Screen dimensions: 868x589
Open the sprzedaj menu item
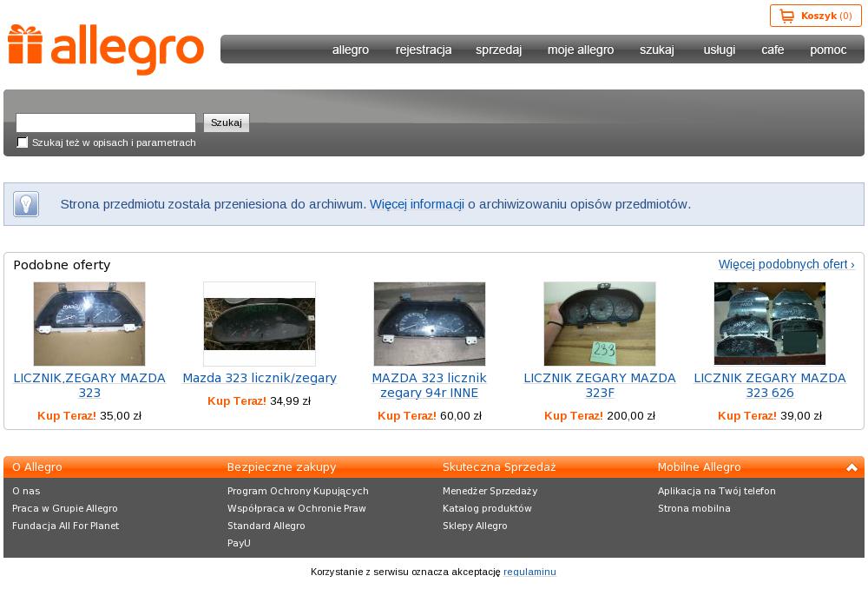point(499,50)
